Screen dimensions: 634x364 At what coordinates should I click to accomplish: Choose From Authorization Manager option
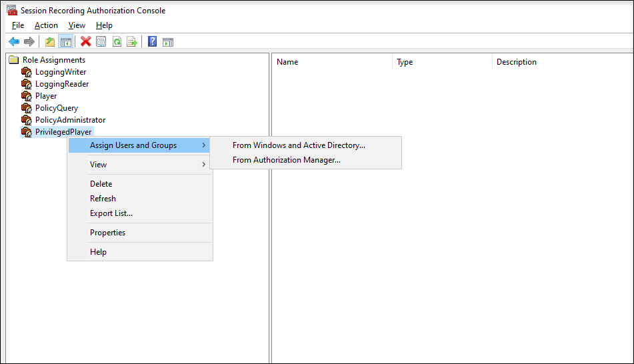(x=286, y=160)
